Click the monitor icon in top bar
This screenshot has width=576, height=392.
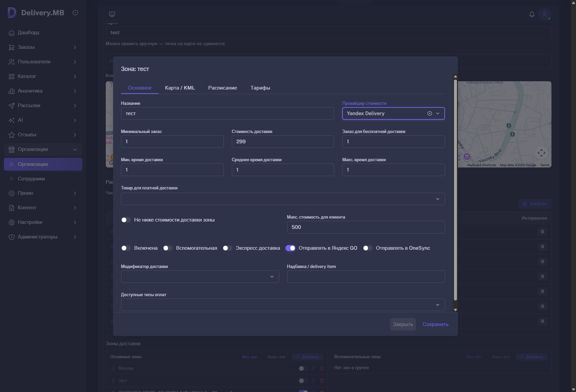tap(112, 14)
